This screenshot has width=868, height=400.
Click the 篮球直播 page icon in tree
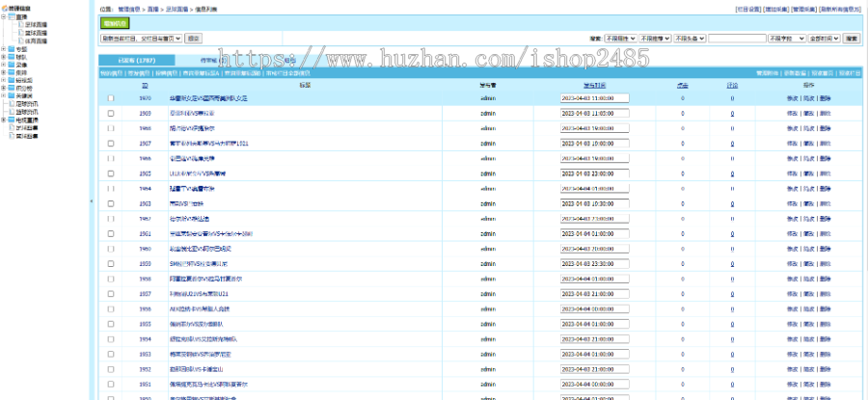(x=21, y=33)
